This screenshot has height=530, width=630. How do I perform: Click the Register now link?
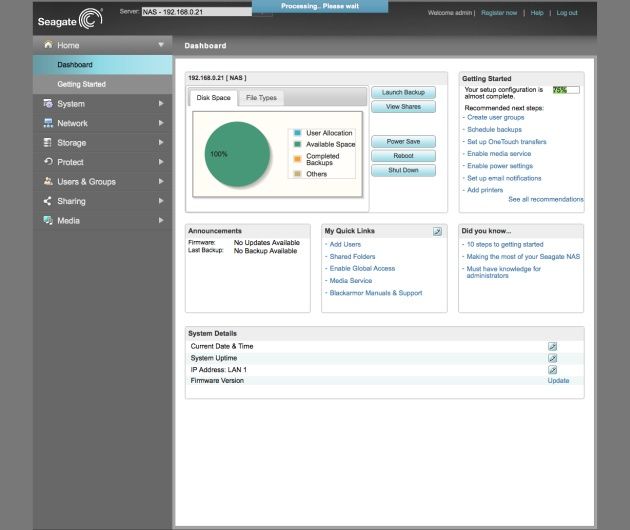[499, 13]
